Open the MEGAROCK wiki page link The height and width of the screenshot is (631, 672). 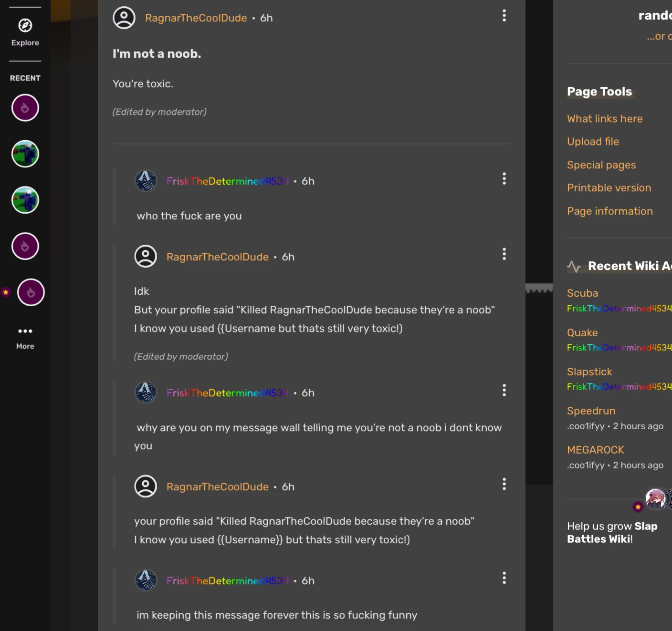[x=596, y=450]
